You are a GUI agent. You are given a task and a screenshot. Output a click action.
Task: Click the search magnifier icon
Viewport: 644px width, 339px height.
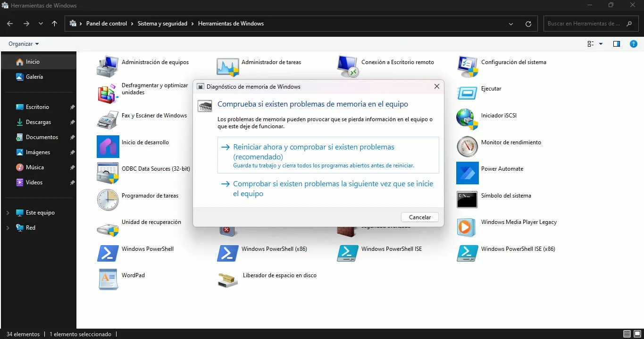point(629,24)
